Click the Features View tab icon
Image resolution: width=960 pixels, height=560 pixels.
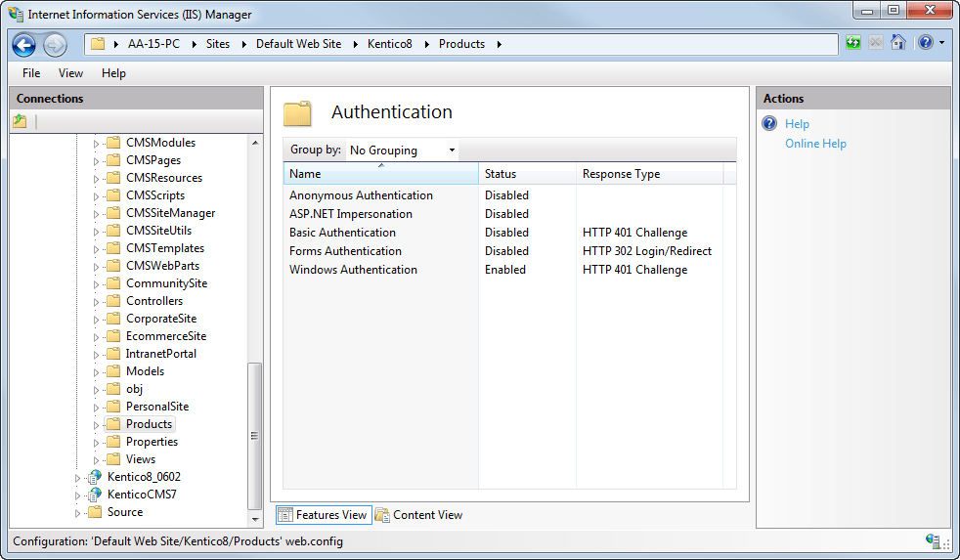(x=285, y=515)
